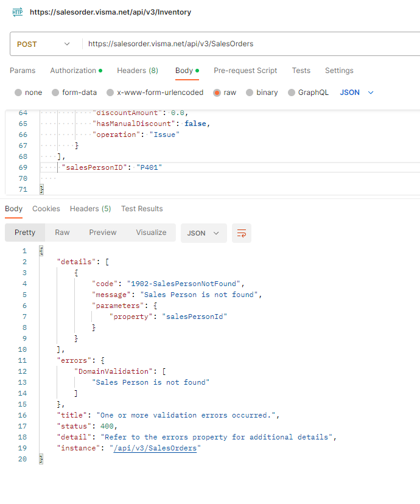Switch to the Tests tab

click(x=301, y=71)
